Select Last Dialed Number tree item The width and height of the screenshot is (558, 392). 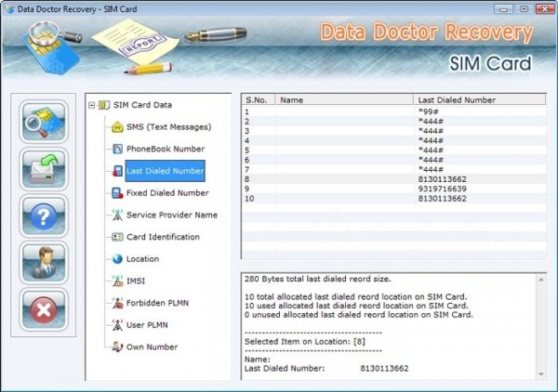click(x=166, y=171)
